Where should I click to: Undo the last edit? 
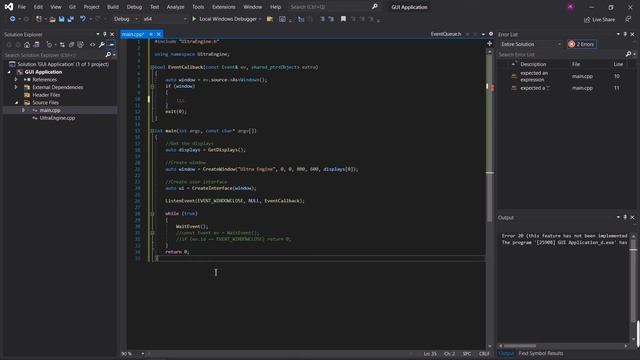[x=83, y=19]
